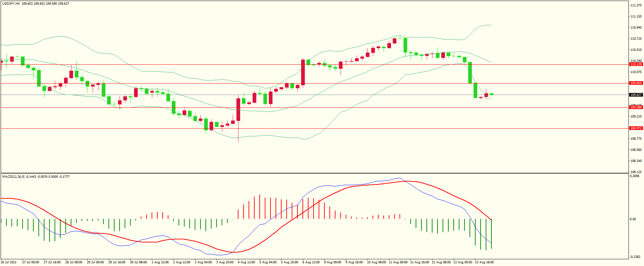644x266 pixels.
Task: Click the 11 Aug 16:00 time label
Action: pos(420,262)
